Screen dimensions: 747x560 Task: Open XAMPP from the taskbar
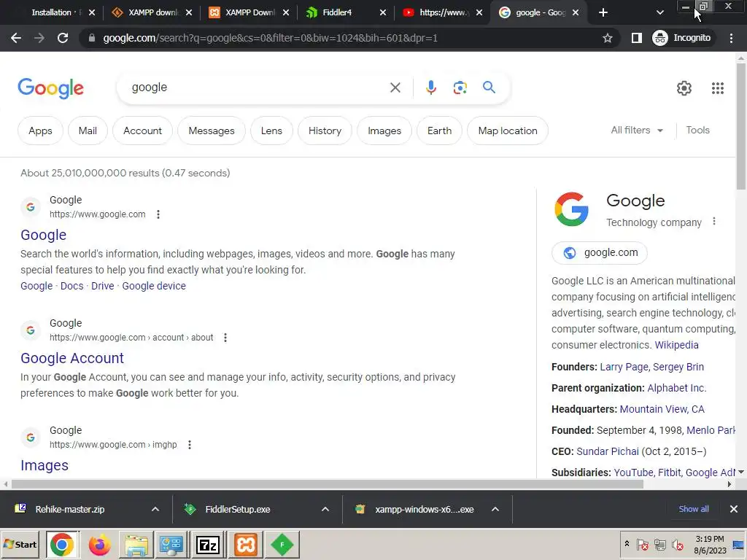coord(245,545)
